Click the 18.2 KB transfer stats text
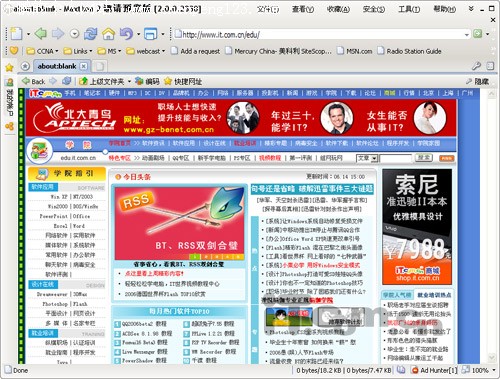Screen dimensions: 500x379 click(319, 370)
